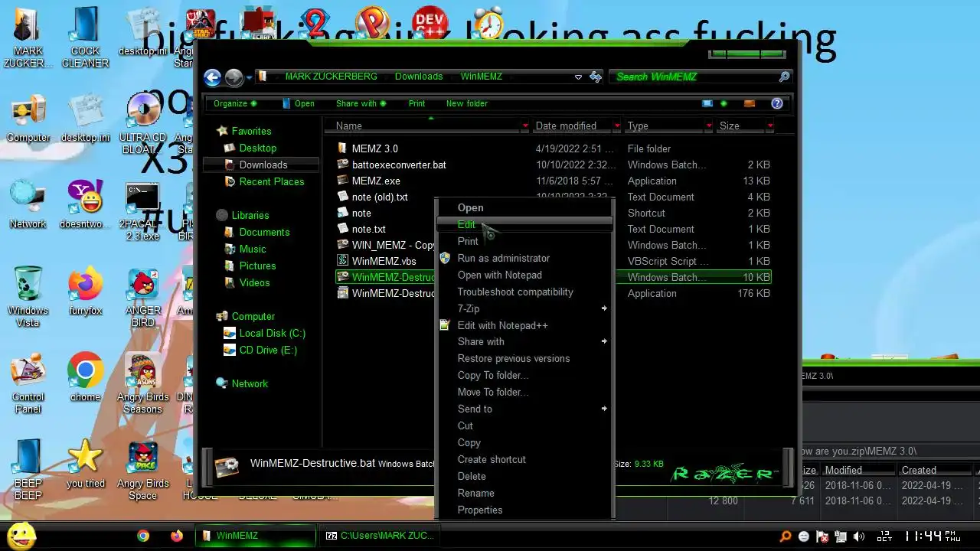Switch to the 7-Zip C:\Users taskbar window
Viewport: 980px width, 551px height.
tap(380, 536)
